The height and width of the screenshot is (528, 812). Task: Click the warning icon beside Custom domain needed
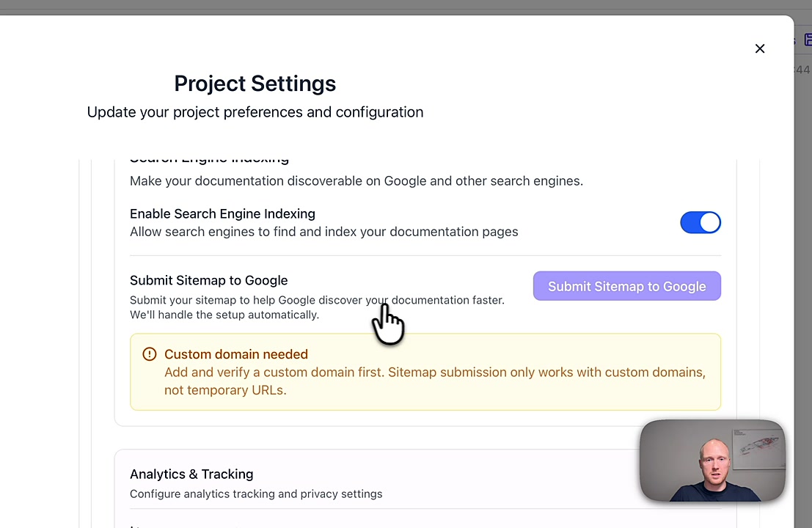coord(150,354)
